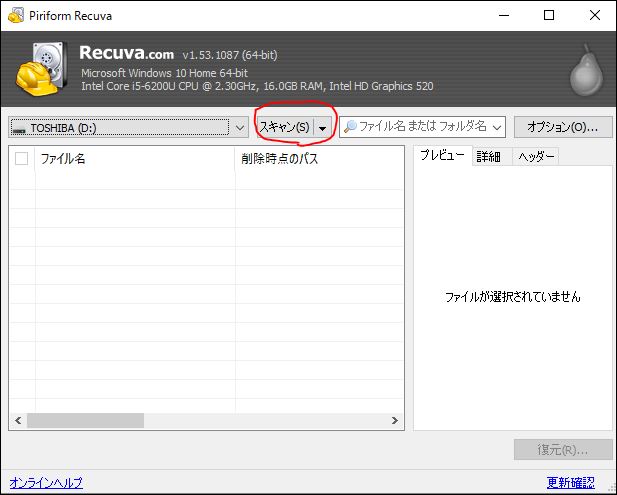This screenshot has width=617, height=495.
Task: Click the Piriform pear logo
Action: pos(586,70)
